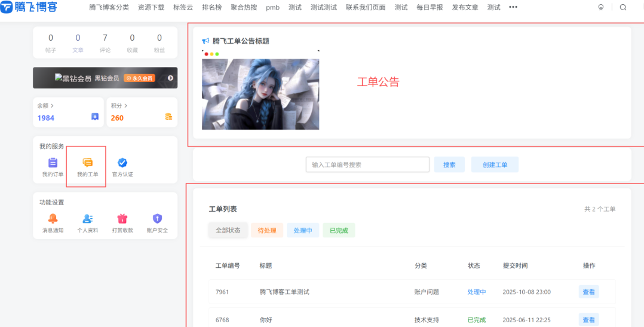Open the 帖子 count stat
The width and height of the screenshot is (644, 327).
[x=51, y=42]
